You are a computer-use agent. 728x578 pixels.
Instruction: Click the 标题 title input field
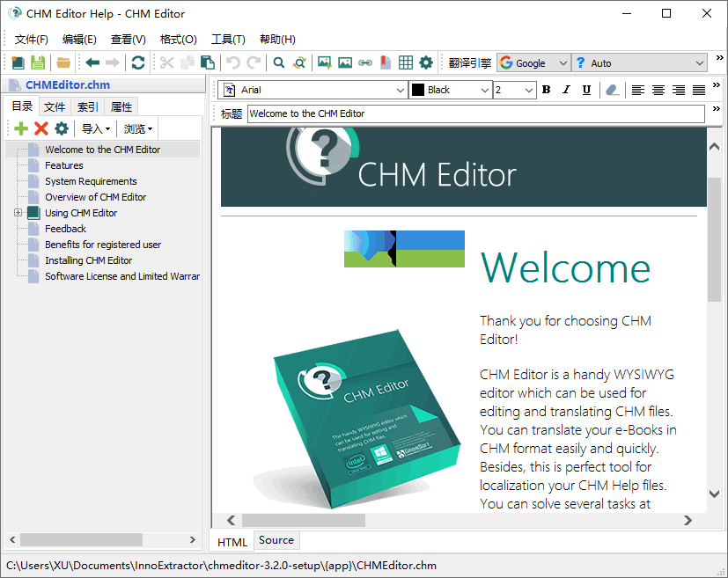[476, 113]
